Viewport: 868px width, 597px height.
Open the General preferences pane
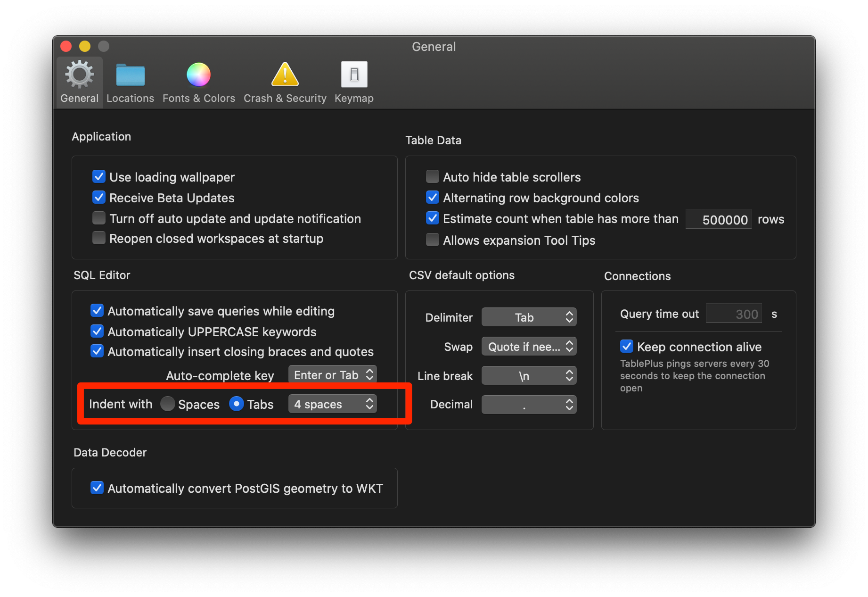79,81
